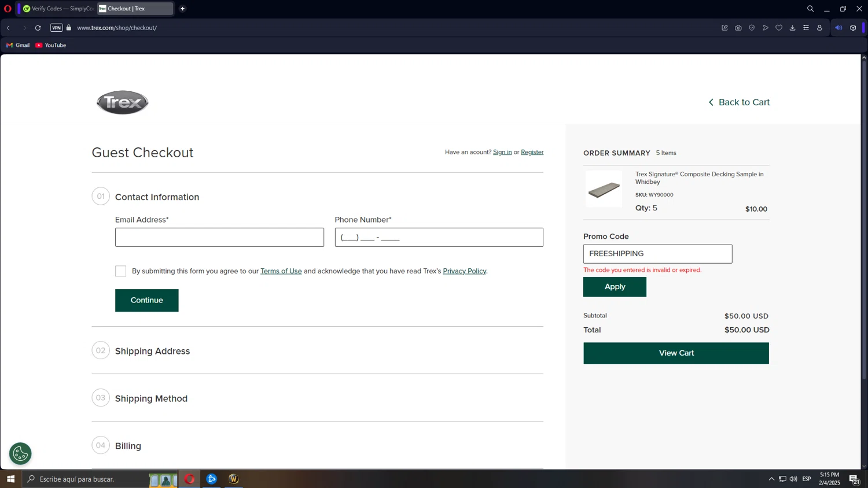Click the Shipping Method step heading
The width and height of the screenshot is (868, 488).
151,398
